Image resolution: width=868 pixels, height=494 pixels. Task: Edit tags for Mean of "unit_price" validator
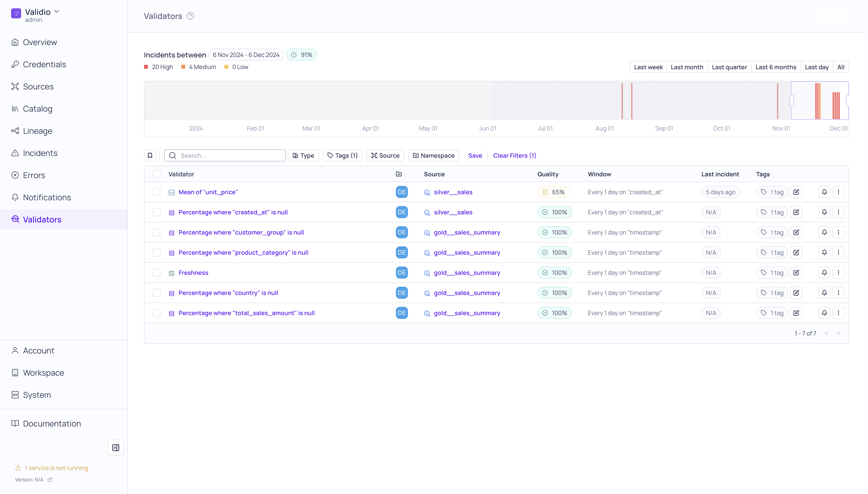point(796,192)
